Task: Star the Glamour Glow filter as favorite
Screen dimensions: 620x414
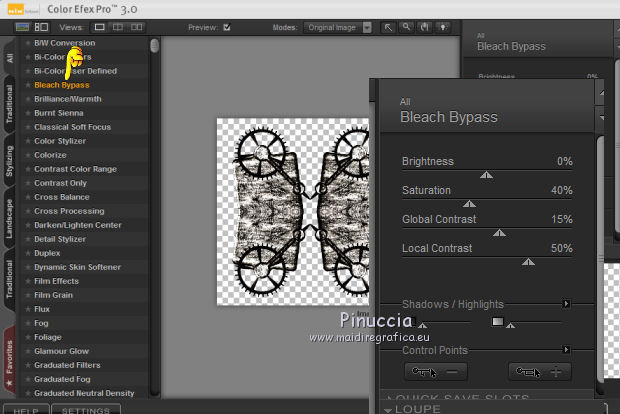Action: [x=27, y=351]
